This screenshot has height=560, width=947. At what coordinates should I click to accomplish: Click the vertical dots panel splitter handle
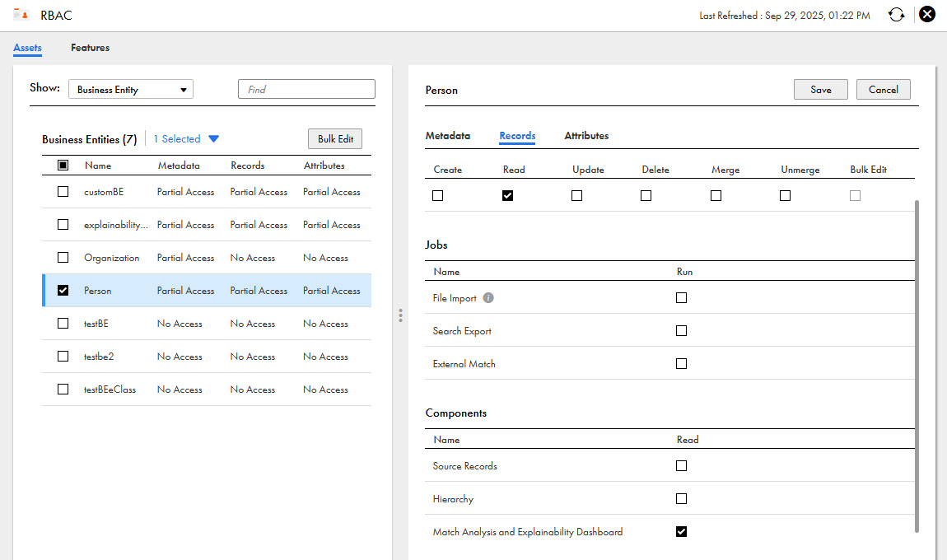[400, 315]
